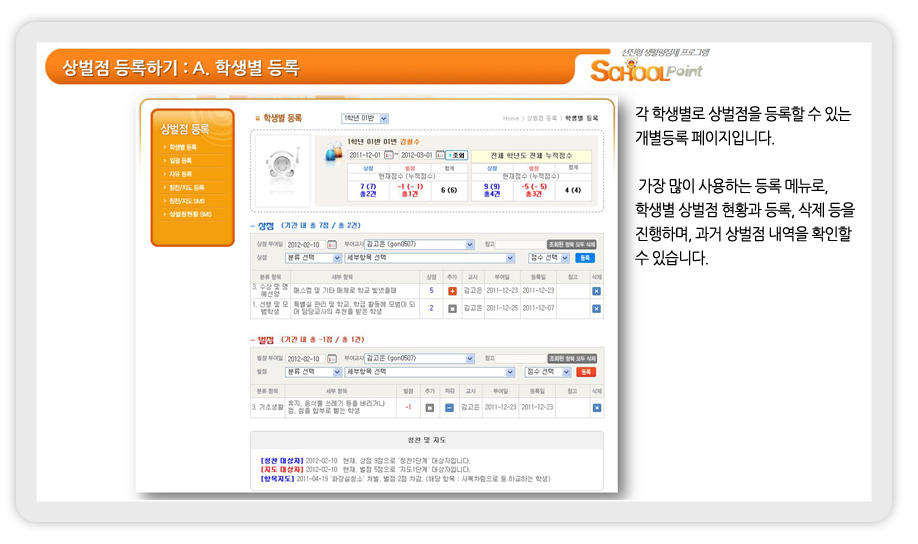Screen dimensions: 918x544
Task: Click the 조회 button beside the date range
Action: pos(457,155)
